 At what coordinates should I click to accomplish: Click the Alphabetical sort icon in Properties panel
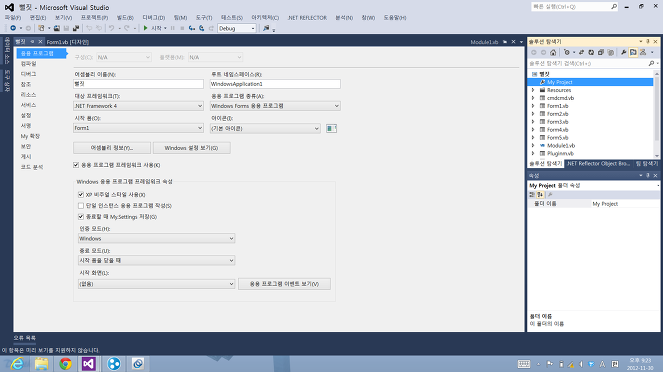(x=540, y=194)
